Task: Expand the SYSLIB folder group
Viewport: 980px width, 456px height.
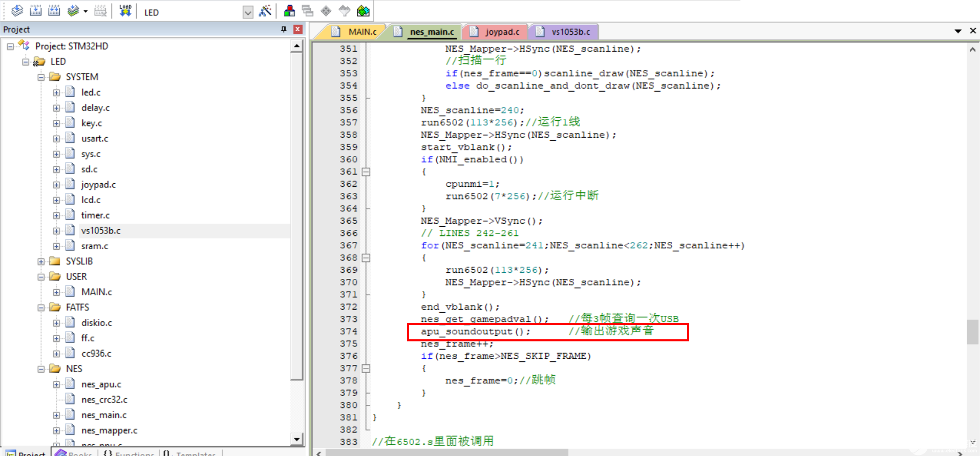Action: (41, 262)
